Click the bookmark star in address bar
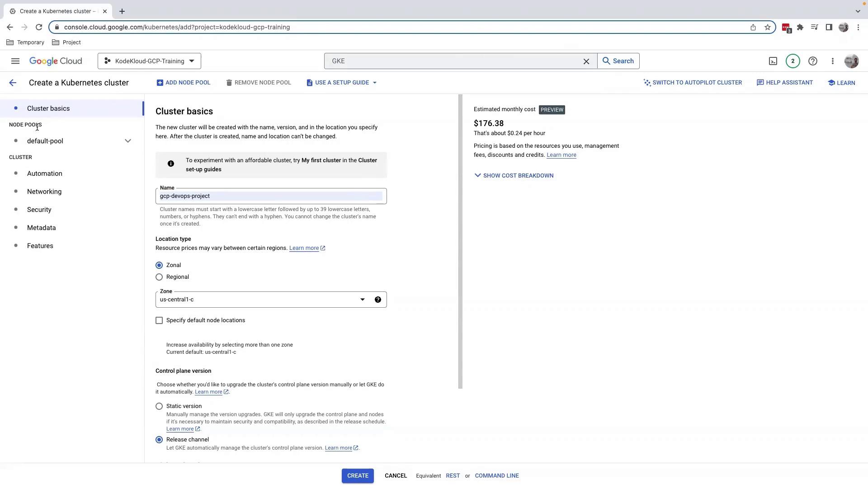Image resolution: width=868 pixels, height=488 pixels. point(768,27)
